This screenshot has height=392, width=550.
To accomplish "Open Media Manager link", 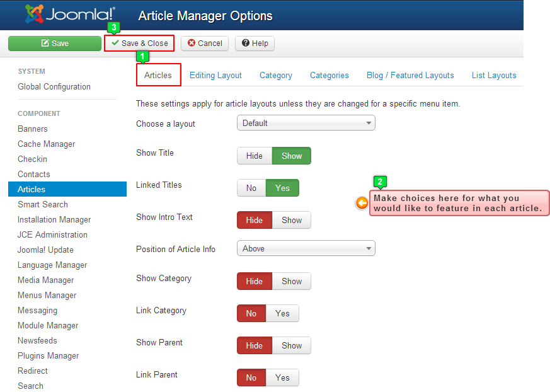I will (45, 280).
